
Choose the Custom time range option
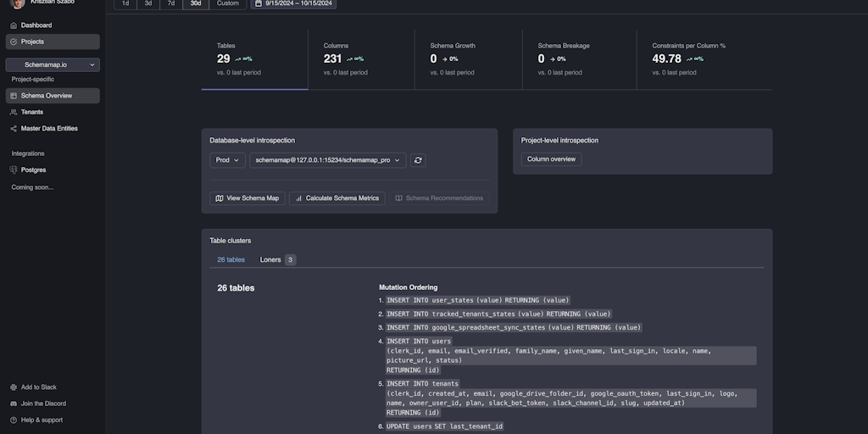coord(227,3)
